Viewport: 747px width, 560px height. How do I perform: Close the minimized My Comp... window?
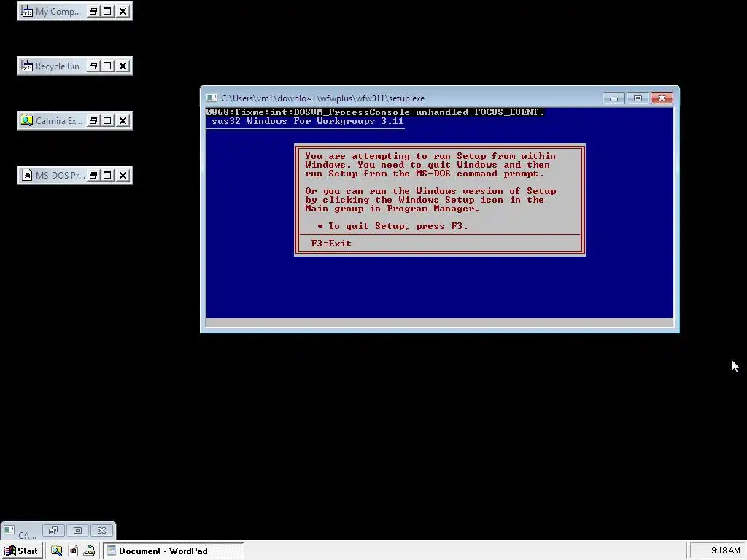123,12
